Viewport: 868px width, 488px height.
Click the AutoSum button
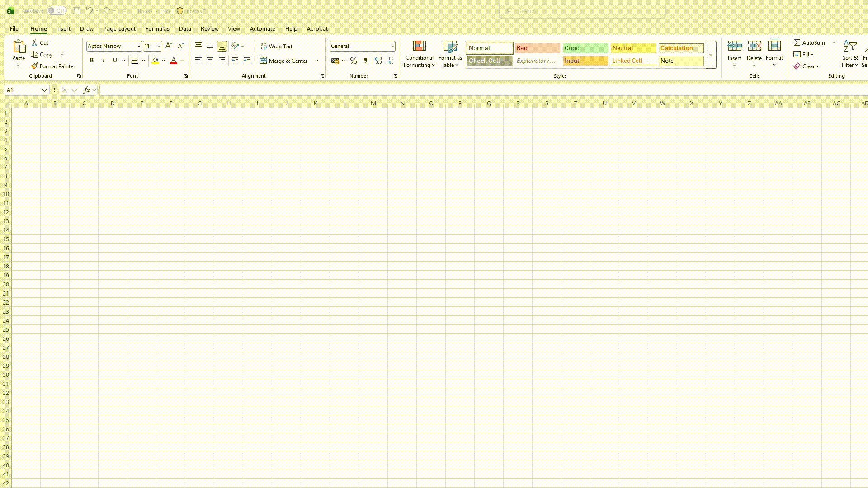(810, 42)
